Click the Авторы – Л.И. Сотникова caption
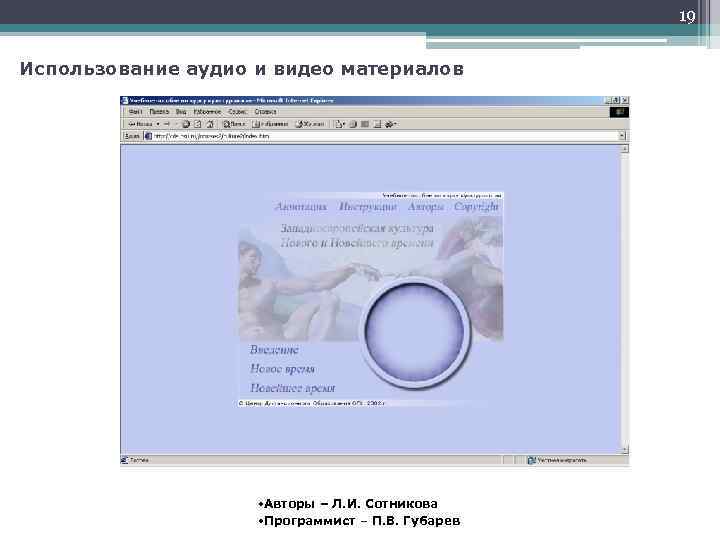Image resolution: width=720 pixels, height=540 pixels. click(x=348, y=504)
